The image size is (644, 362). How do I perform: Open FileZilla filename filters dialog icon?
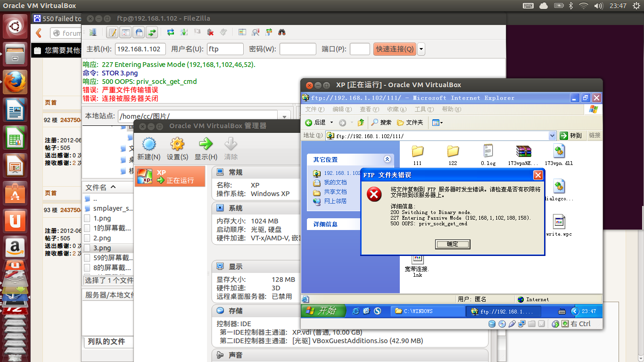pyautogui.click(x=242, y=32)
